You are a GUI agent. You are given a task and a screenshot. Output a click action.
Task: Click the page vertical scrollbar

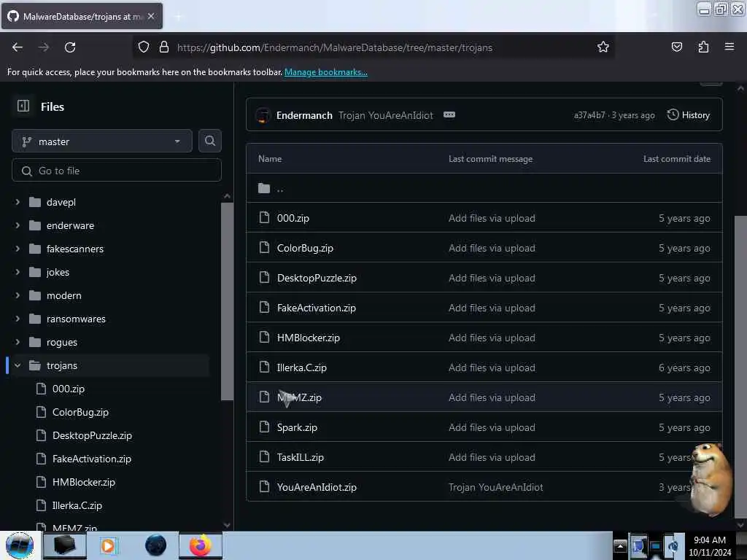[x=740, y=367]
